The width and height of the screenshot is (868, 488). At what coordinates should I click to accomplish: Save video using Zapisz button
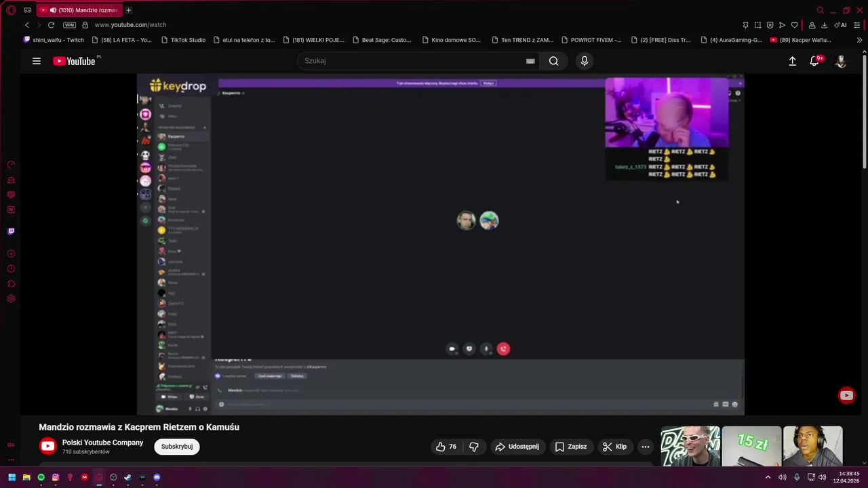[x=571, y=447]
